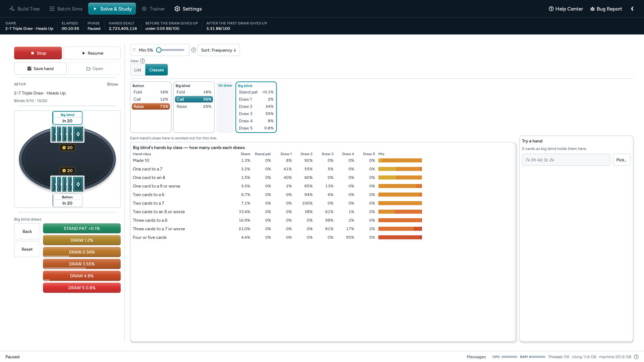Select Big blind's Call 56% action
The image size is (644, 362).
pos(194,99)
